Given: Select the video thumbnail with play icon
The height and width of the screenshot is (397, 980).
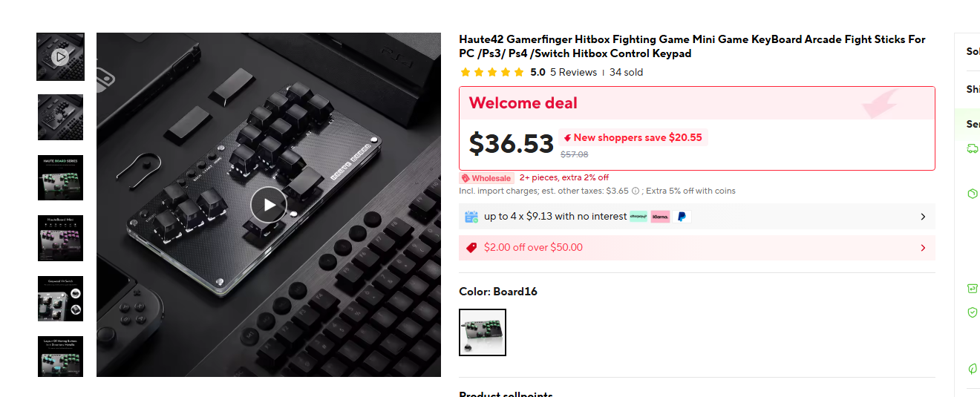Looking at the screenshot, I should [60, 56].
